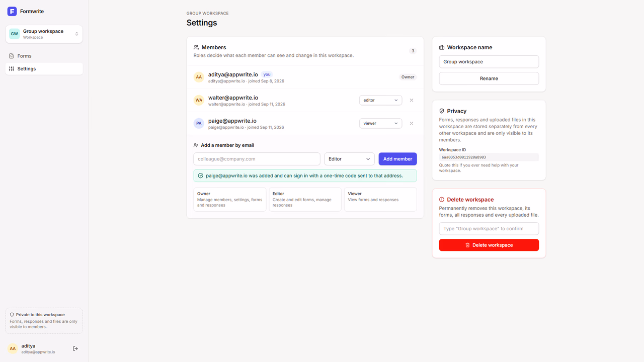Click the add-member person-plus icon
This screenshot has height=362, width=644.
[196, 145]
